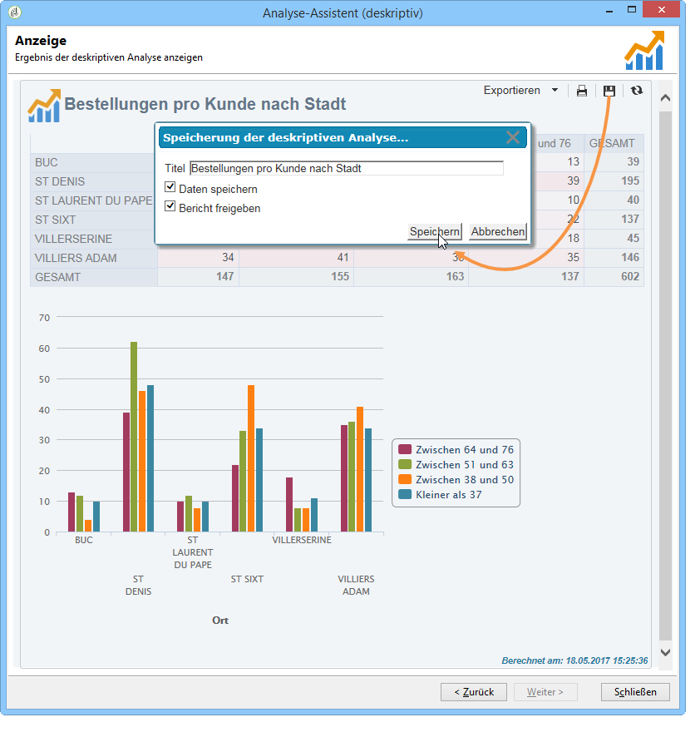The height and width of the screenshot is (732, 700).
Task: Select the ST DENIS row header
Action: pos(93,181)
